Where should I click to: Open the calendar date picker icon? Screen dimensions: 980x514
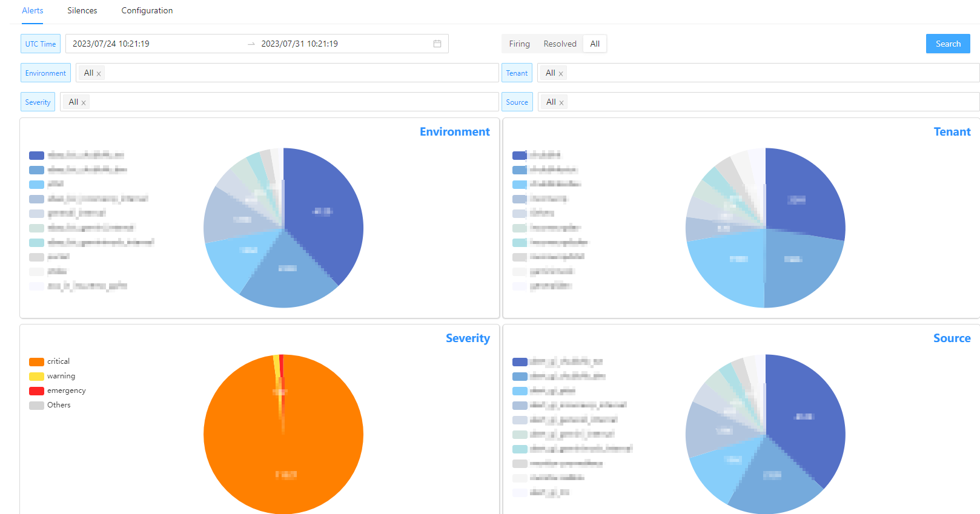437,44
